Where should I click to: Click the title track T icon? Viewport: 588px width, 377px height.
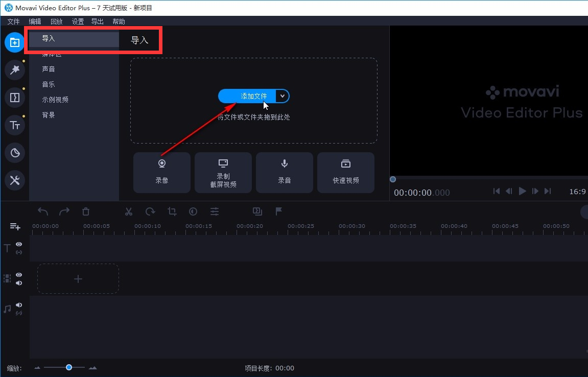coord(7,248)
